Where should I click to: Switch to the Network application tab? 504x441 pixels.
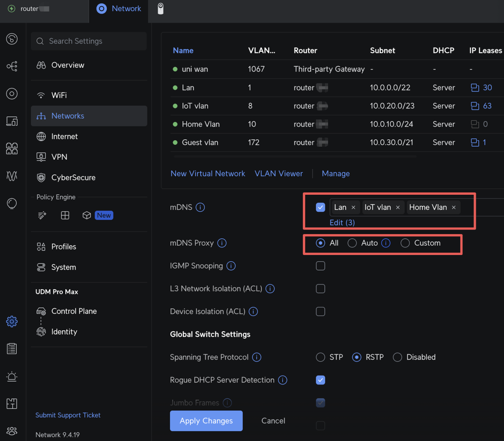click(119, 9)
